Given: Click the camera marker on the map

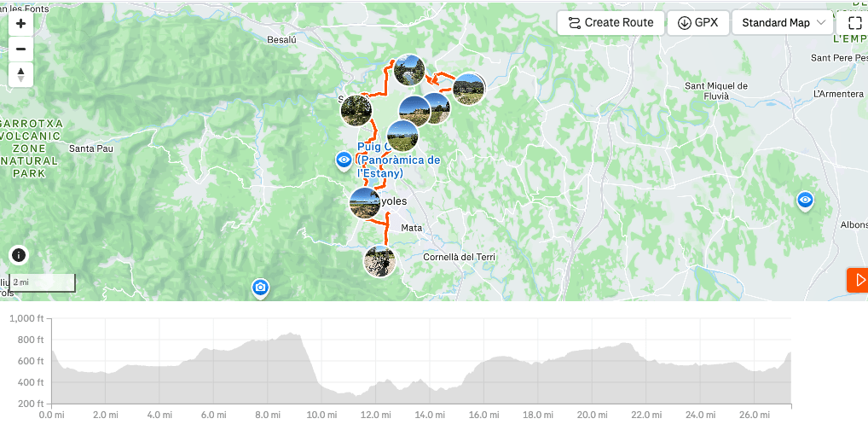Looking at the screenshot, I should click(261, 288).
